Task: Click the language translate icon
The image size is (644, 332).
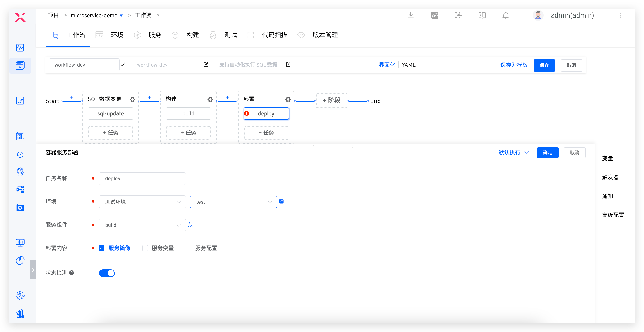Action: 435,15
